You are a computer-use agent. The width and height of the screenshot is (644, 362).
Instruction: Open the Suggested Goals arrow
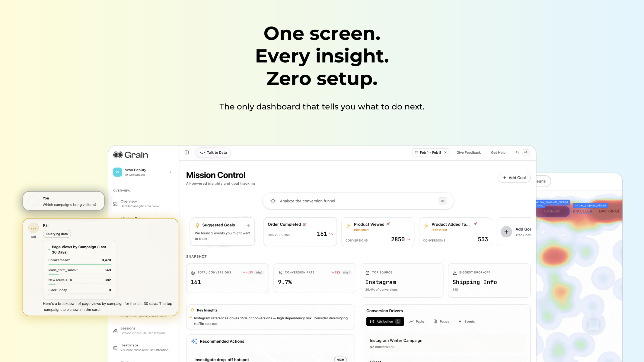(x=248, y=225)
